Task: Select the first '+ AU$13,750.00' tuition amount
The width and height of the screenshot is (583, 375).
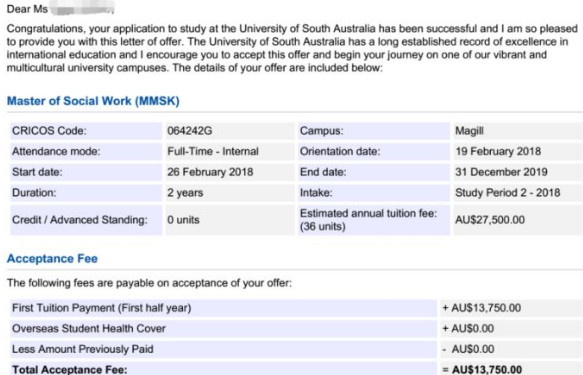Action: tap(481, 308)
